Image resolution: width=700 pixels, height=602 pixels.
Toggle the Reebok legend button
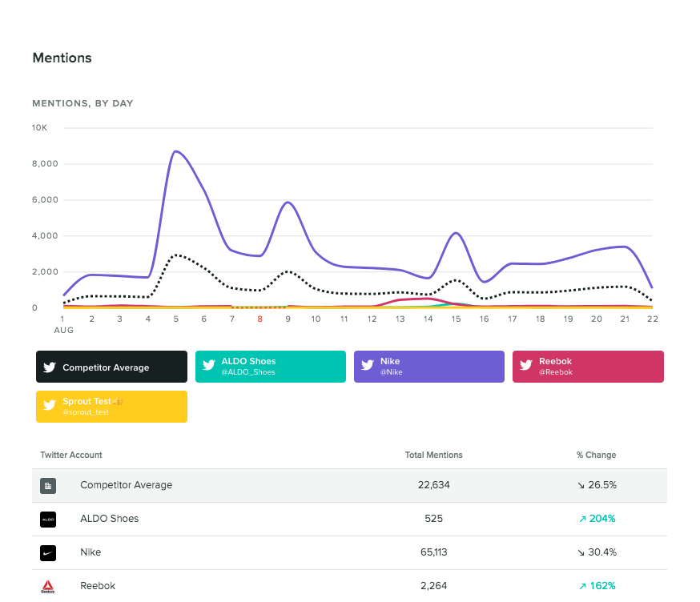click(588, 367)
